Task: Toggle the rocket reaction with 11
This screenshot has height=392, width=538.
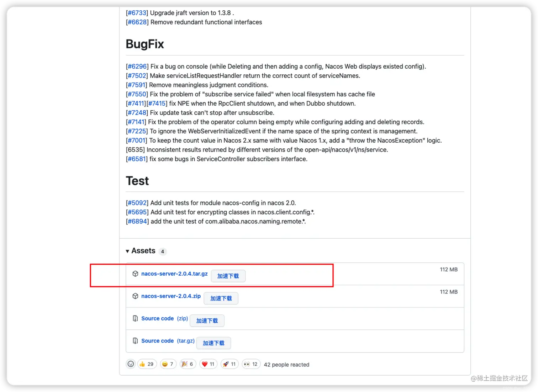Action: (x=230, y=364)
